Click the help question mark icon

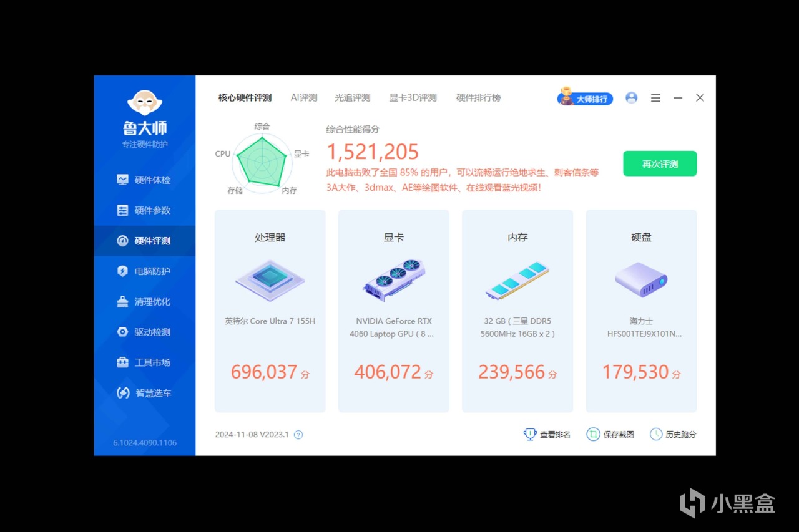point(298,435)
